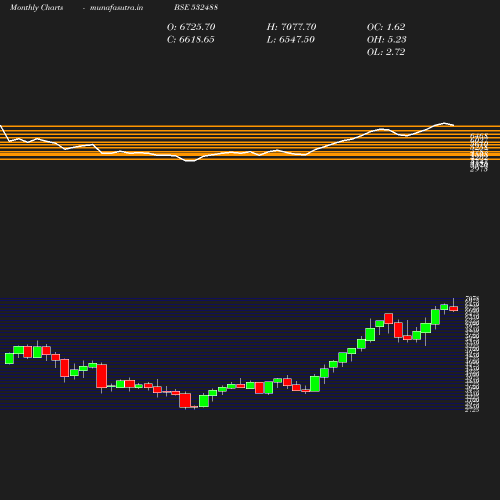Image resolution: width=500 pixels, height=500 pixels.
Task: Click the "OL: 2.72" percentage text
Action: pyautogui.click(x=386, y=52)
